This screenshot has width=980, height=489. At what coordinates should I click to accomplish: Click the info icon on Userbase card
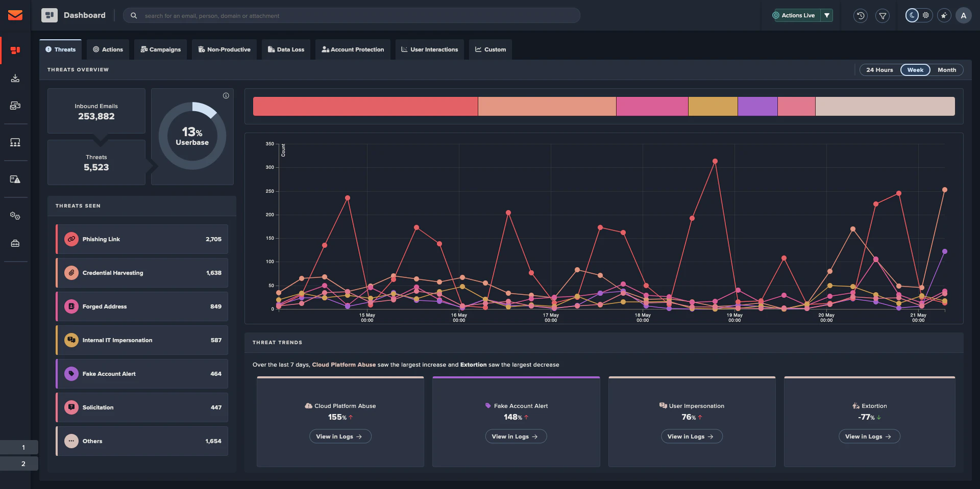226,95
